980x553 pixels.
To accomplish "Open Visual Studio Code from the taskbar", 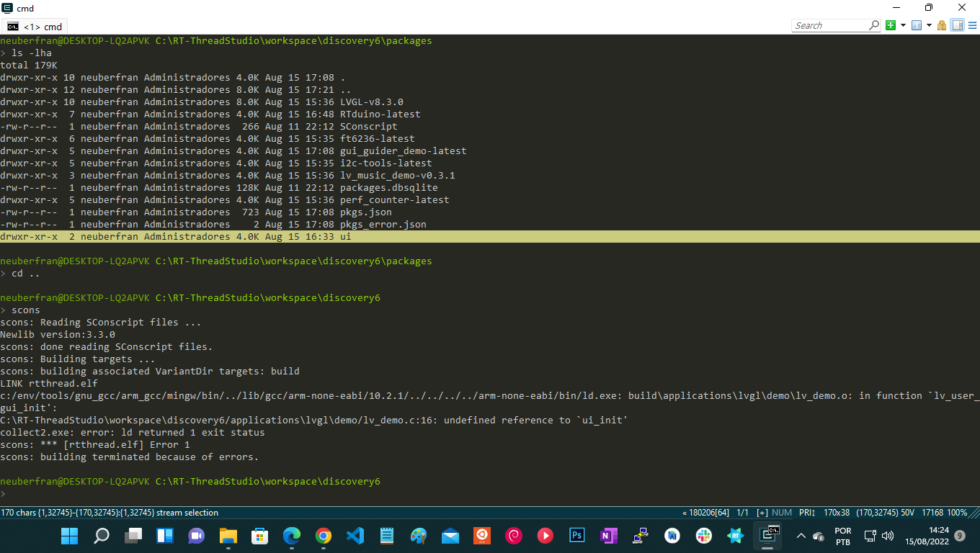I will tap(355, 536).
